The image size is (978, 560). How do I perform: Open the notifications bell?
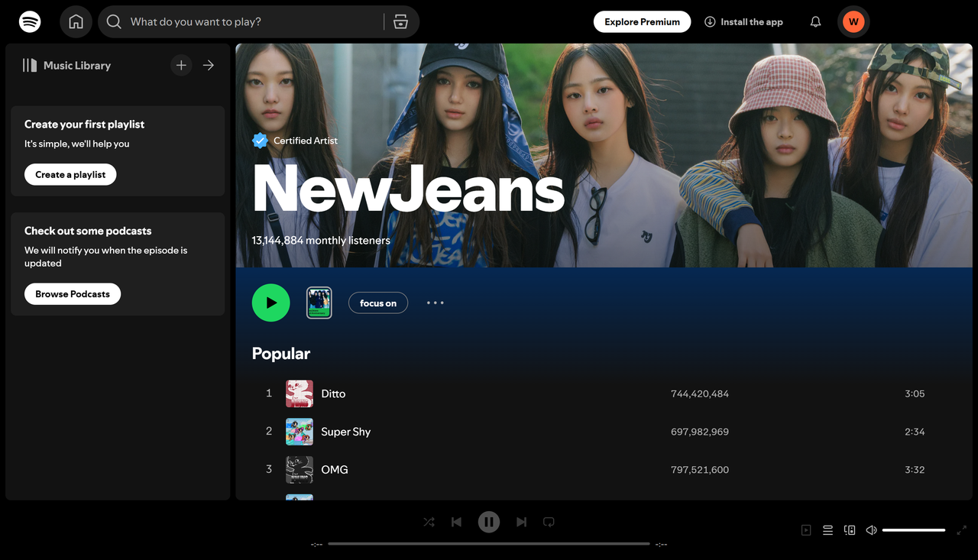pyautogui.click(x=815, y=21)
